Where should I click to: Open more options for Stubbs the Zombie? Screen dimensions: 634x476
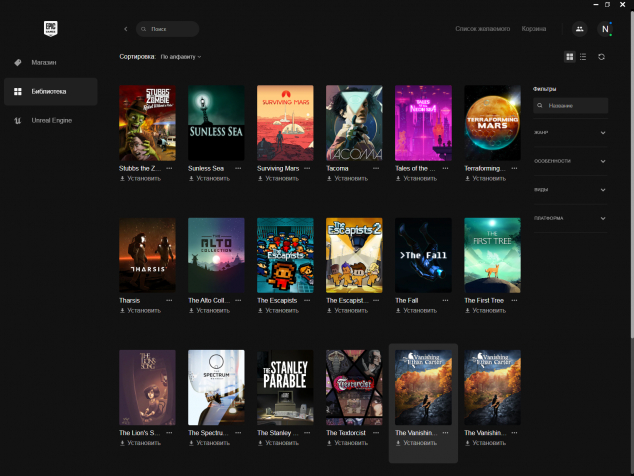coord(169,168)
